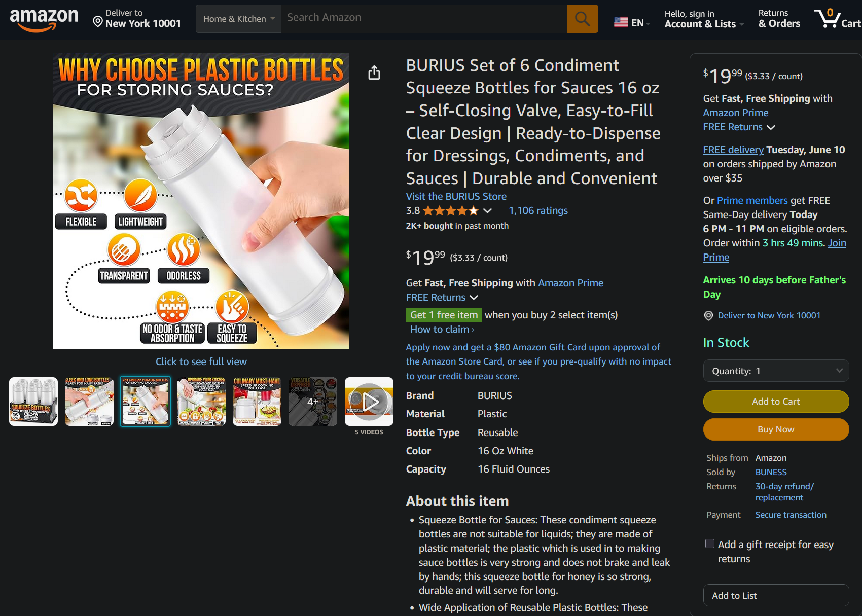Open the shopping cart icon
Viewport: 862px width, 616px height.
coord(837,19)
